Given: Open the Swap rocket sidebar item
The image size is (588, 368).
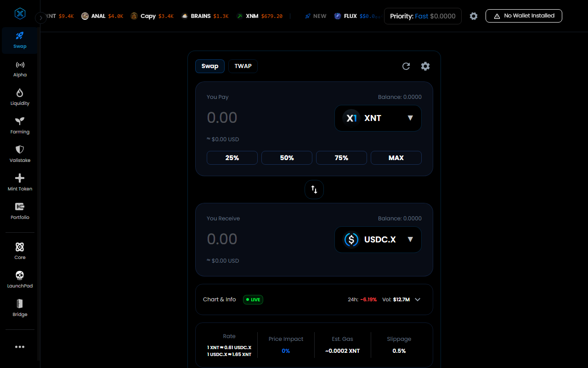Looking at the screenshot, I should pos(20,40).
